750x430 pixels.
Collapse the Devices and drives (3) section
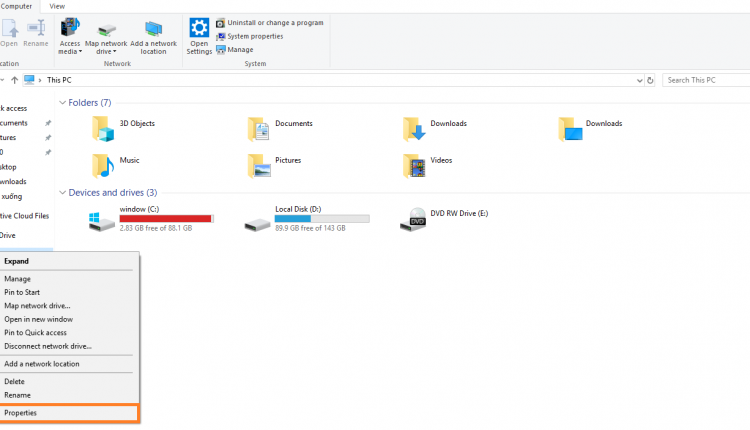(62, 193)
